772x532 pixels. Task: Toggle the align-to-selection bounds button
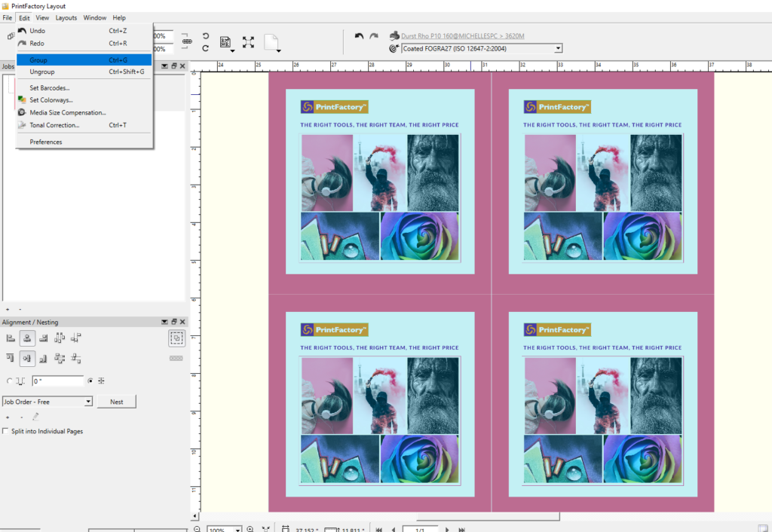(176, 338)
